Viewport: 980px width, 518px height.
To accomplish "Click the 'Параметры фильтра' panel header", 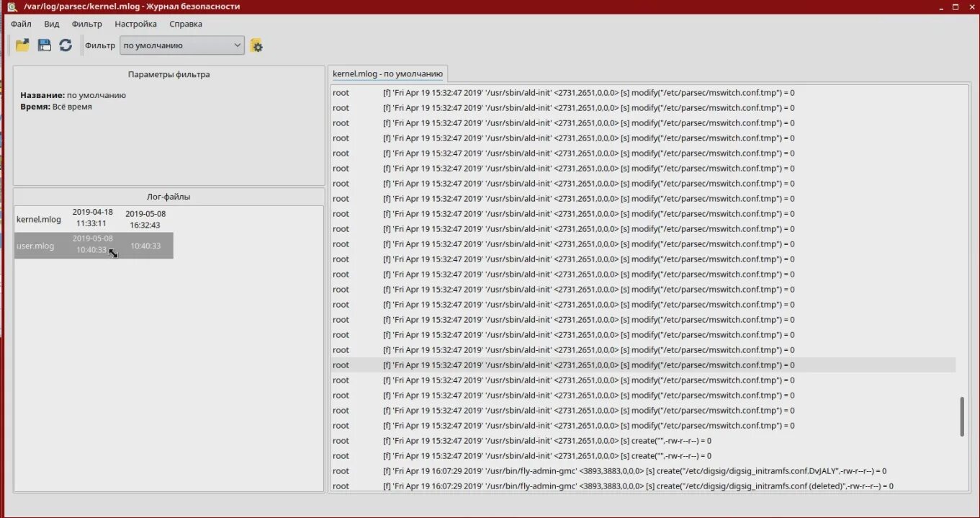I will pyautogui.click(x=169, y=74).
